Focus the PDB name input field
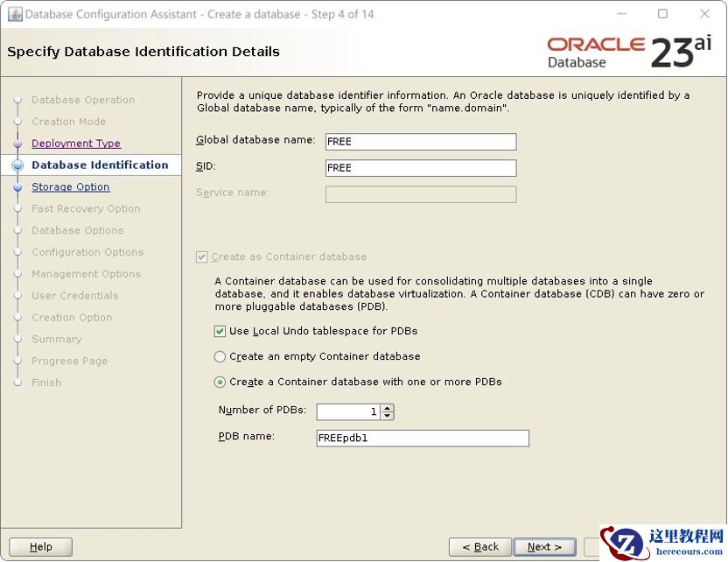 point(423,438)
